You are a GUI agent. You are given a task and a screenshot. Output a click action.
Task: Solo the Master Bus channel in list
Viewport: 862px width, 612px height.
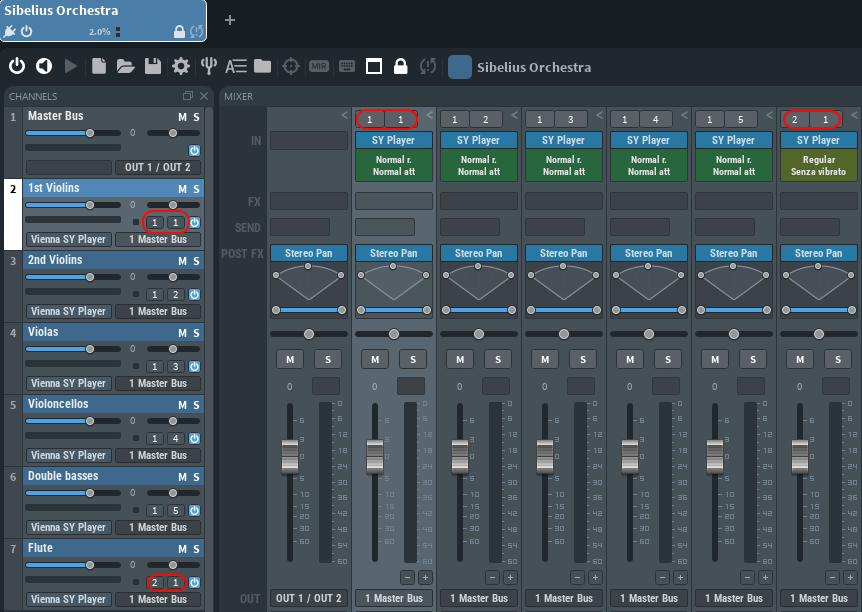[x=196, y=117]
